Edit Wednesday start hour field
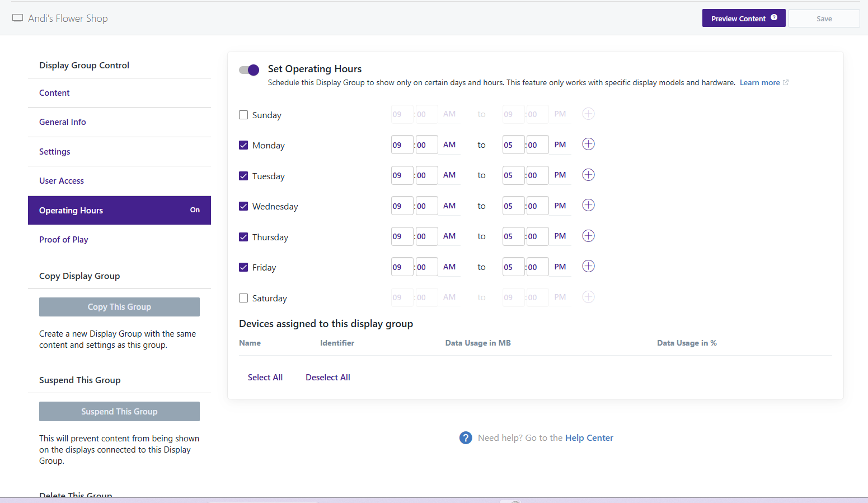The image size is (868, 503). click(x=402, y=206)
